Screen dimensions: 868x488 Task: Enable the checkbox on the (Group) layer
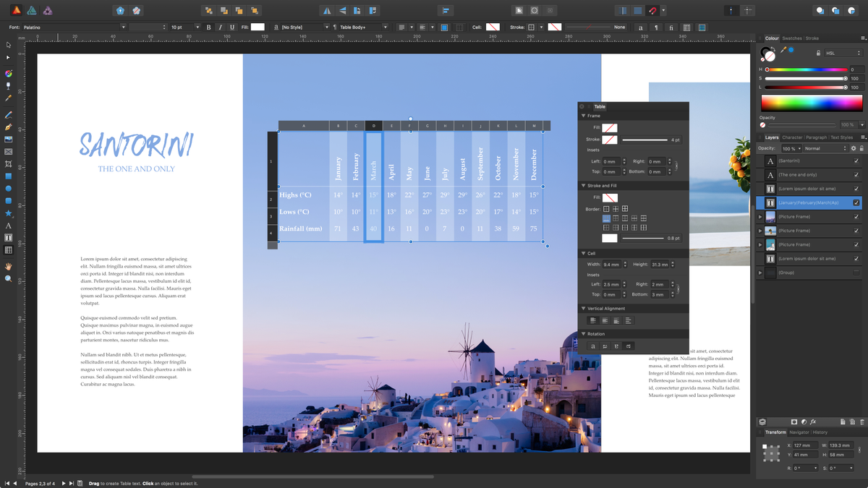click(856, 273)
